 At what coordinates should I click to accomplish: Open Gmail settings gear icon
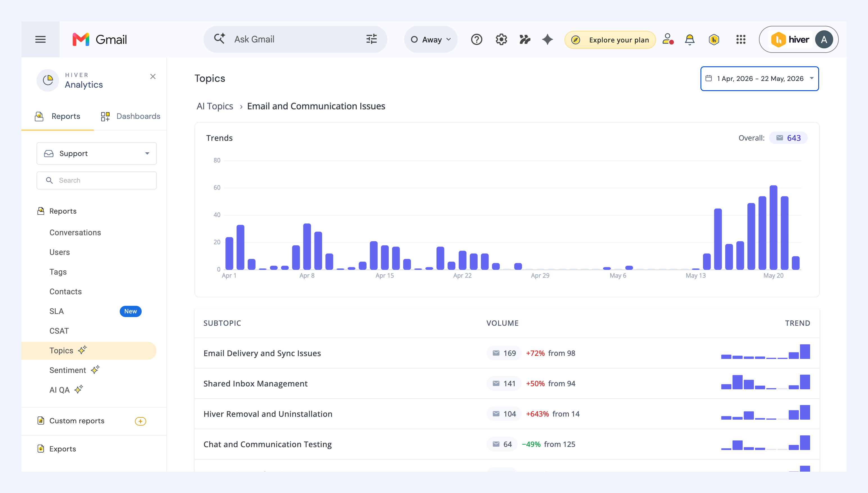pos(501,40)
